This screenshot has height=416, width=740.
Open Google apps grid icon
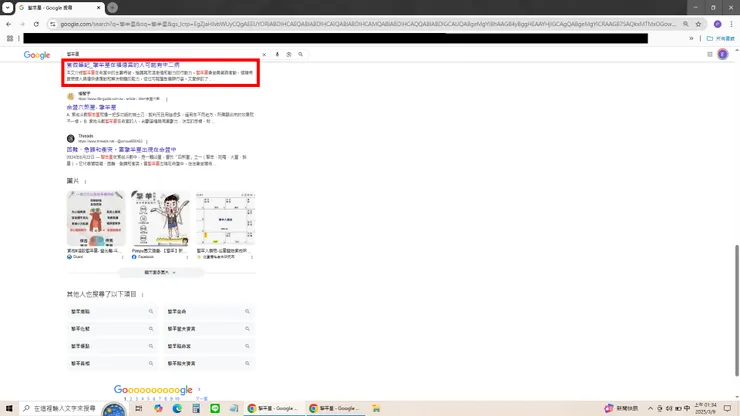710,54
